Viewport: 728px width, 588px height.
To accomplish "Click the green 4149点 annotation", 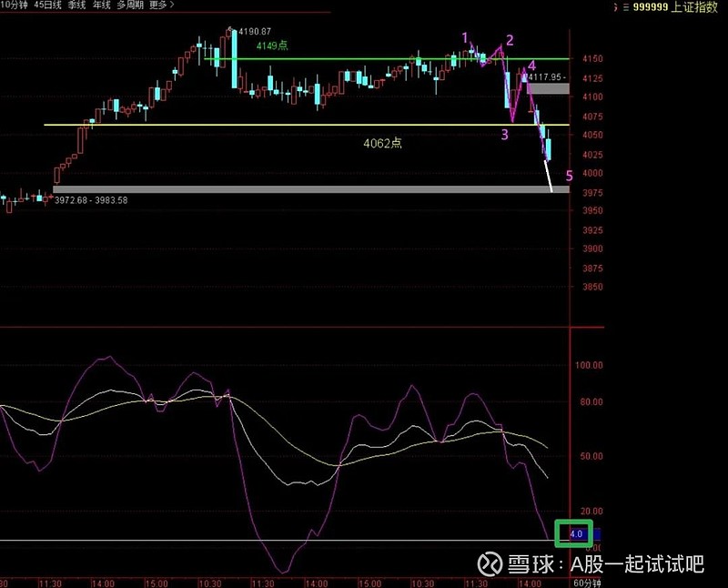I will [x=272, y=46].
